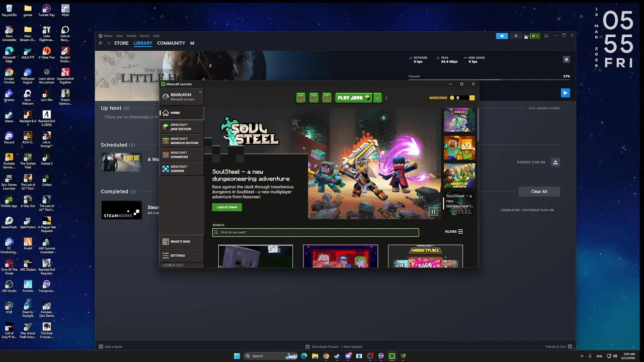644x362 pixels.
Task: Click Launch Game for SoulSteel
Action: 227,207
